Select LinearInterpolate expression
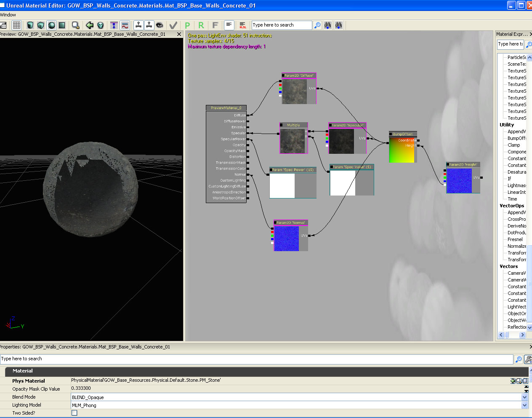 coord(516,192)
